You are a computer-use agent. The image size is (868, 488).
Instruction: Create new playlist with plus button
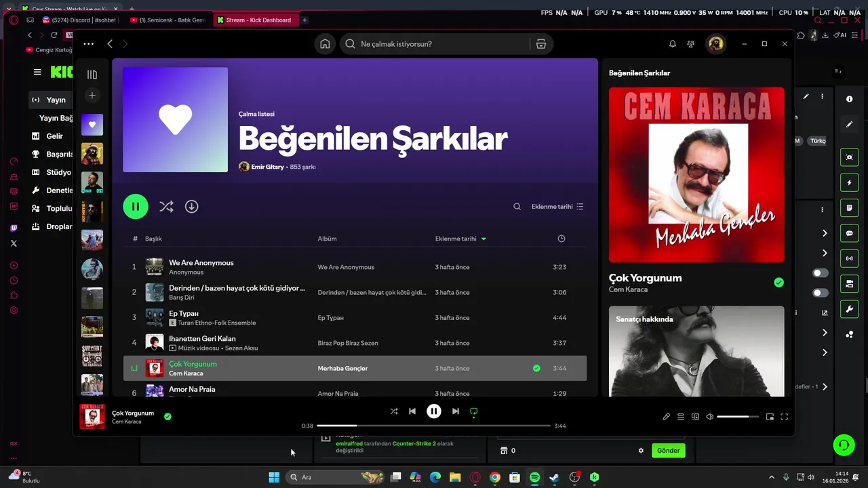(92, 96)
